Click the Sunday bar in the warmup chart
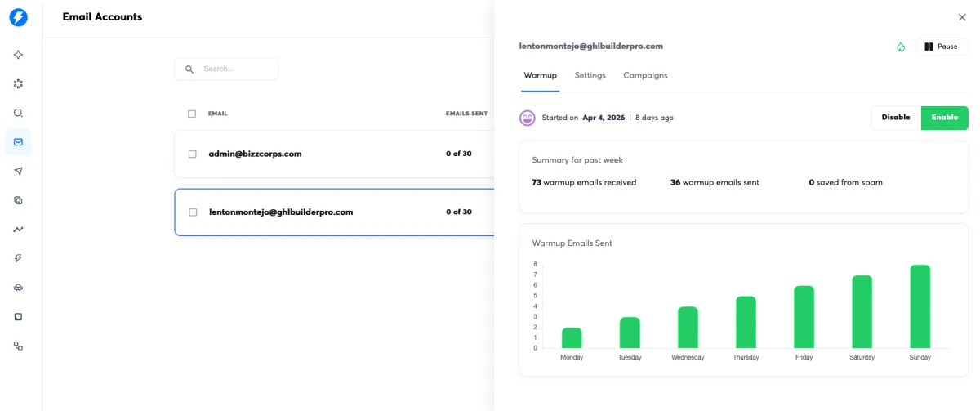The image size is (980, 411). 920,306
